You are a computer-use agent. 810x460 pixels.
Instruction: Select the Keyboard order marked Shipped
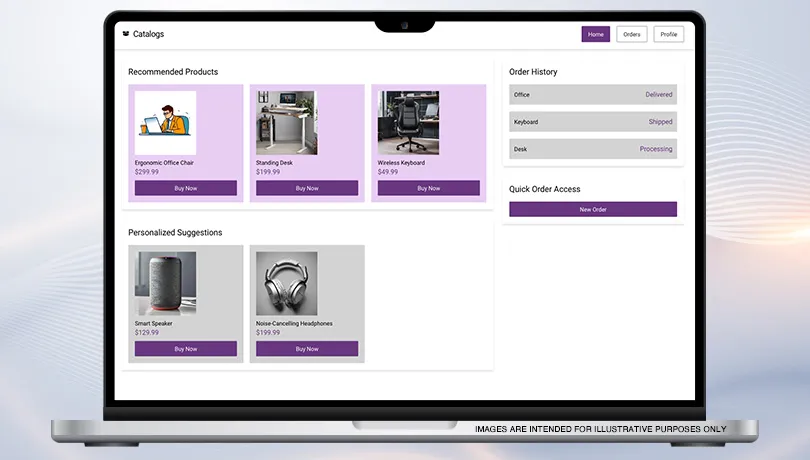pyautogui.click(x=592, y=122)
